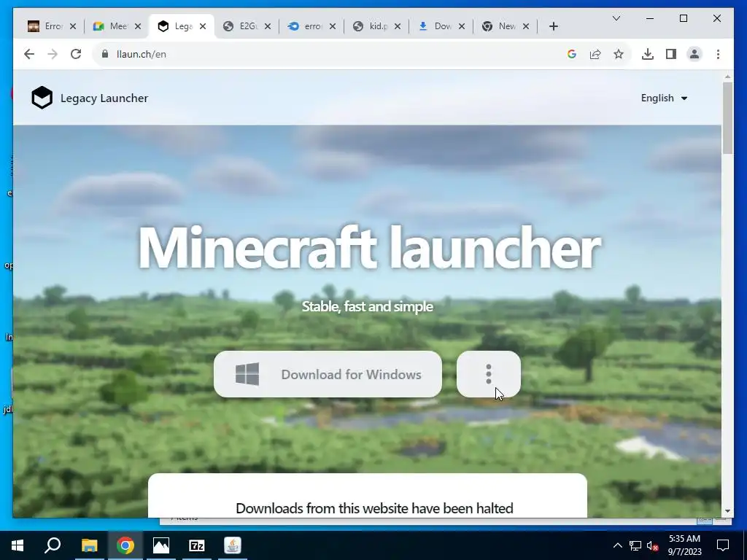The image size is (747, 560).
Task: Click 'Stable, fast and simple' text
Action: tap(368, 306)
